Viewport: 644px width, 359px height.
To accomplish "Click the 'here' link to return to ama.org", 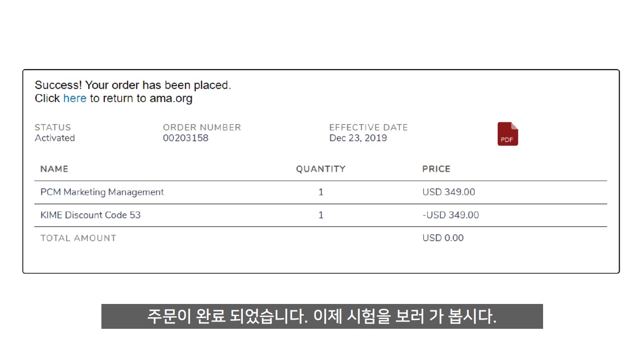I will (75, 98).
